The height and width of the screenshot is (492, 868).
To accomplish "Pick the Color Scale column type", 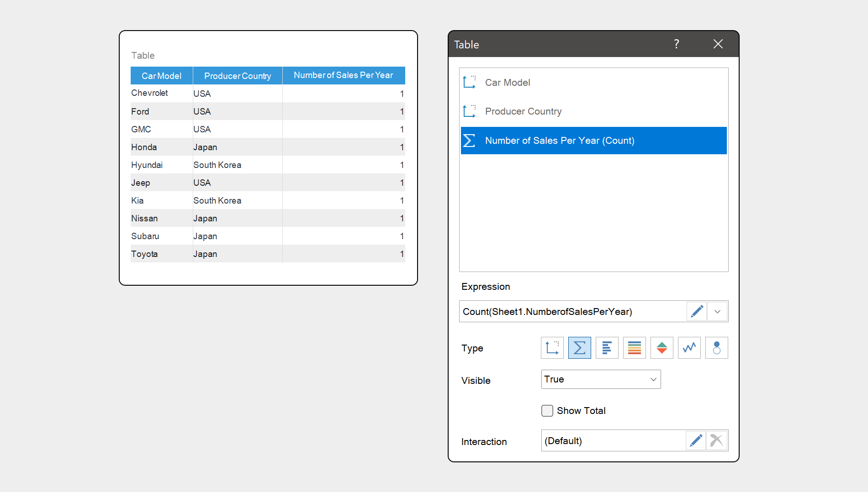I will pos(634,348).
